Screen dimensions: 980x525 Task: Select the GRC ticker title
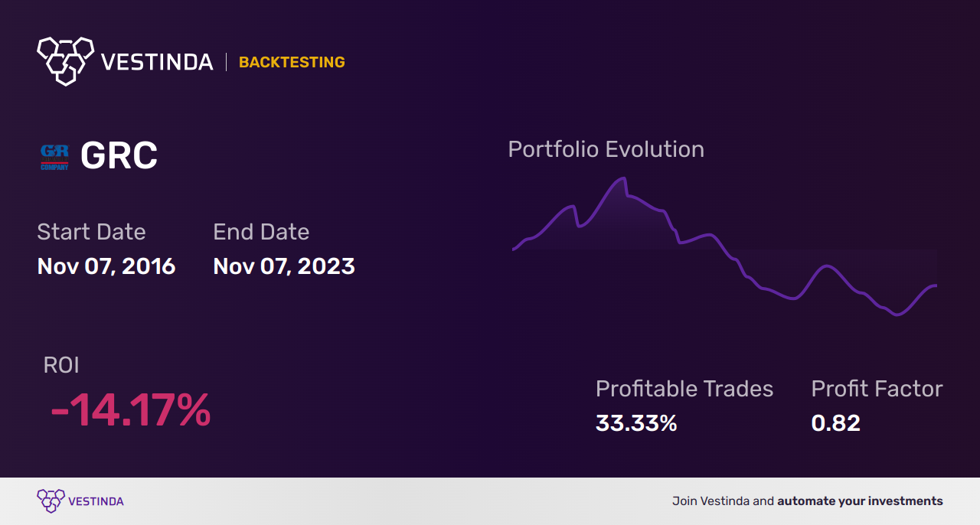119,156
